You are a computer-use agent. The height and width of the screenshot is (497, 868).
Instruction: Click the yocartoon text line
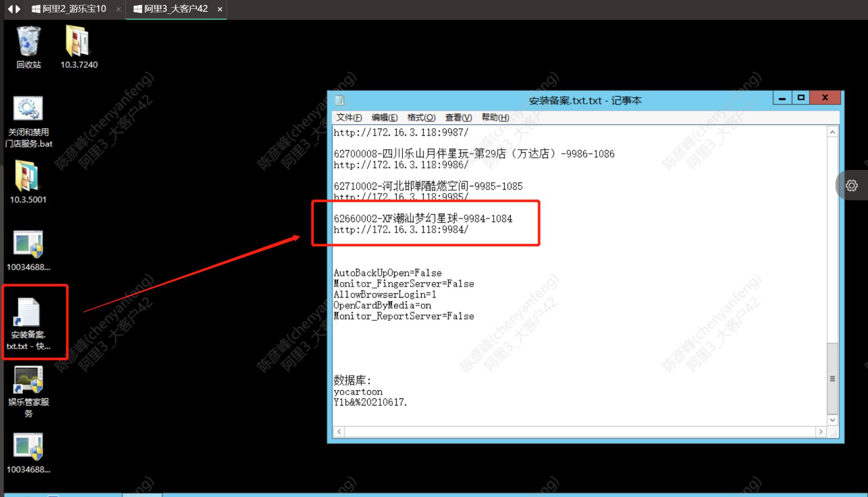[358, 392]
